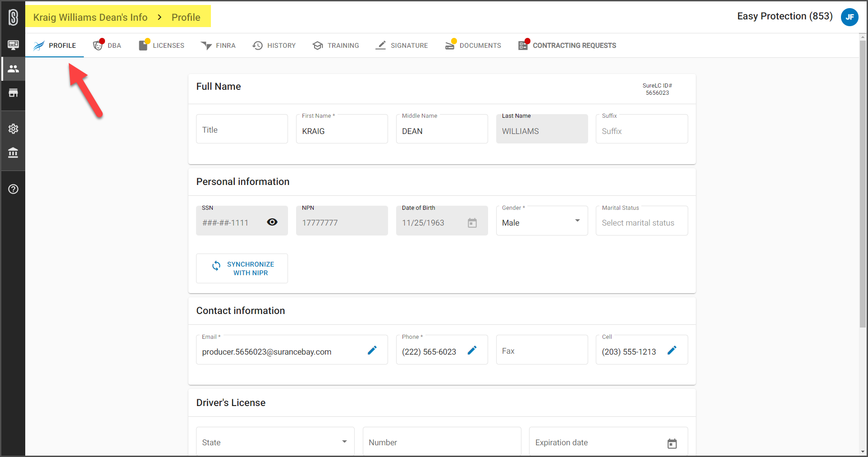
Task: Edit the email address with pencil icon
Action: tap(372, 350)
